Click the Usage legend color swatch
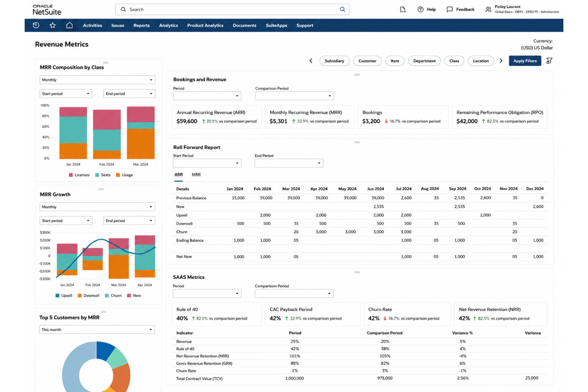588x392 pixels. (118, 175)
